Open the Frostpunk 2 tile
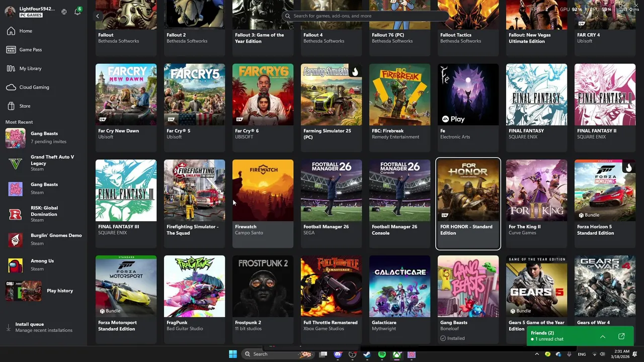This screenshot has width=644, height=362. pyautogui.click(x=263, y=300)
